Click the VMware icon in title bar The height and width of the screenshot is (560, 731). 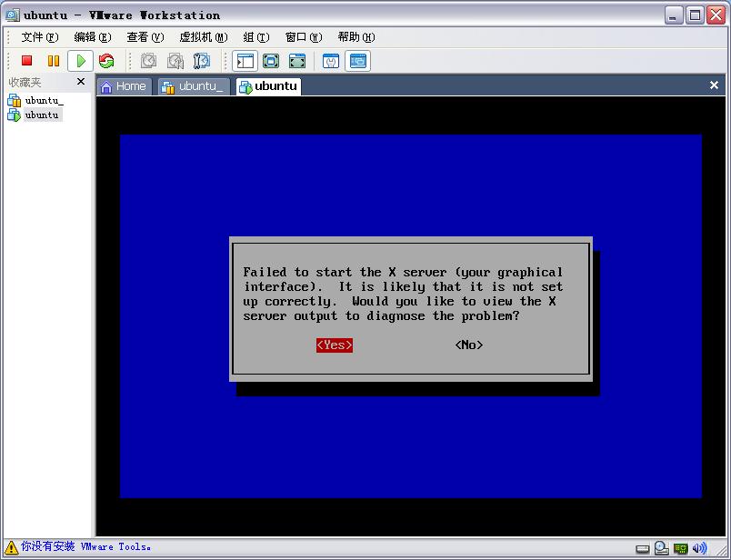13,15
